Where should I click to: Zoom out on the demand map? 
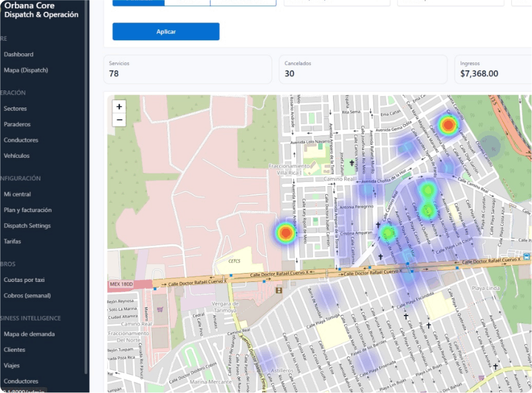[x=119, y=121]
